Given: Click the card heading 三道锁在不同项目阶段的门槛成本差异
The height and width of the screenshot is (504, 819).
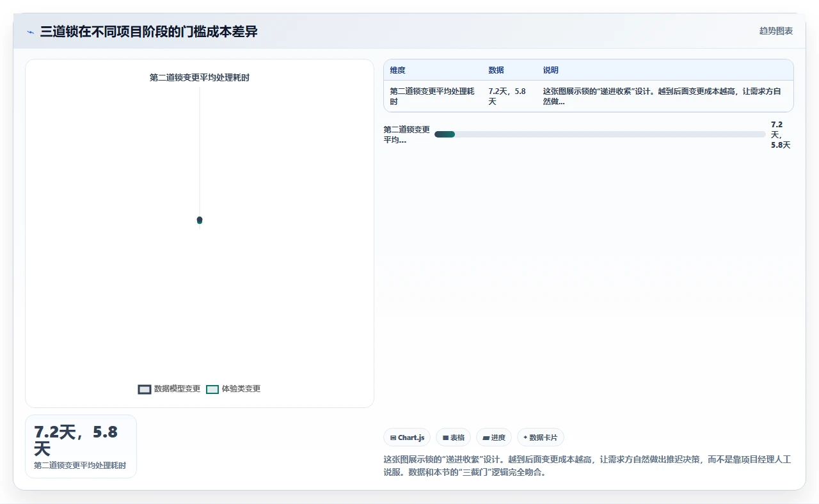Looking at the screenshot, I should [149, 31].
